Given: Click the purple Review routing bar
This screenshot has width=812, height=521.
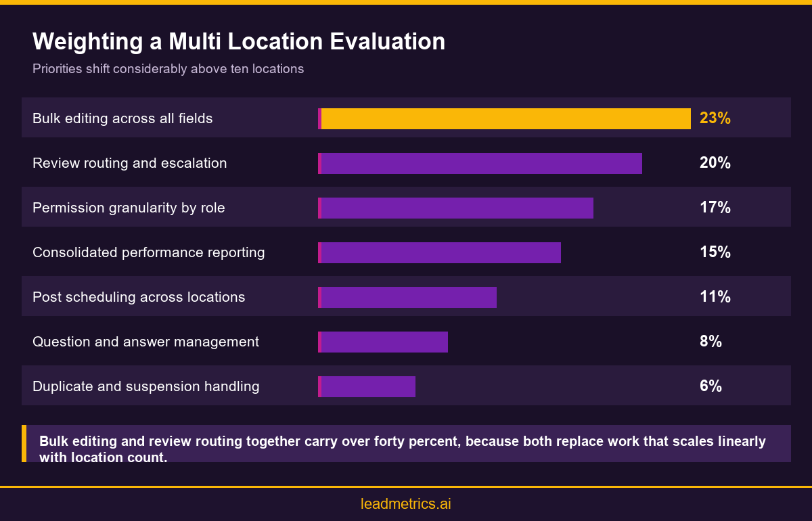Looking at the screenshot, I should 480,163.
